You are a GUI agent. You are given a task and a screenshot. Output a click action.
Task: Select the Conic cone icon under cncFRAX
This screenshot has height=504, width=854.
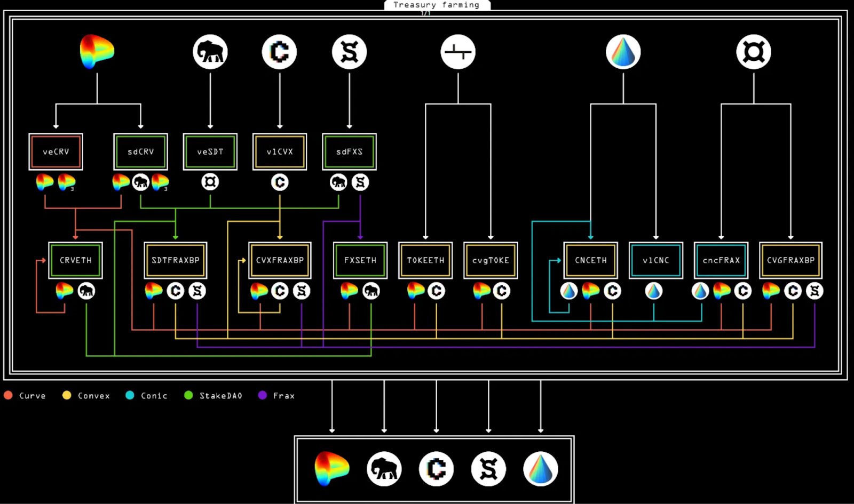point(700,291)
